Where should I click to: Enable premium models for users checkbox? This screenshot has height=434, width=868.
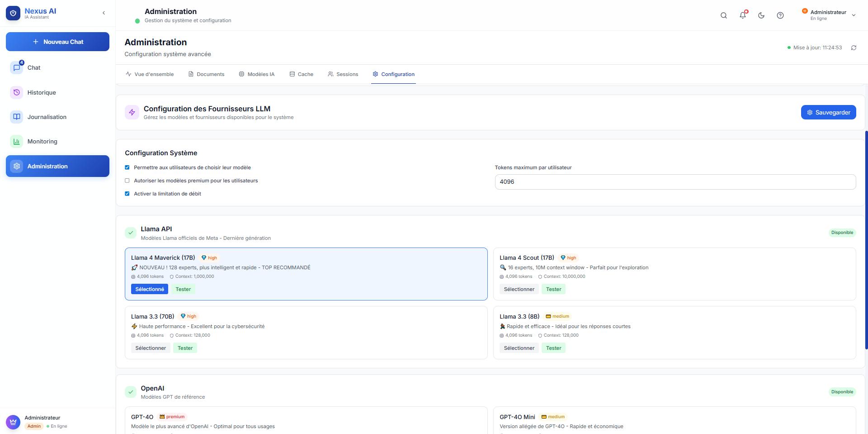[x=127, y=181]
